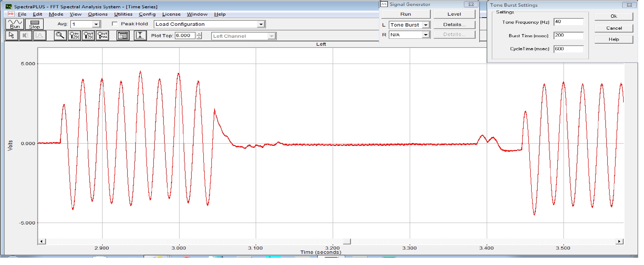The height and width of the screenshot is (265, 644).
Task: Open the Utilities menu
Action: point(123,14)
